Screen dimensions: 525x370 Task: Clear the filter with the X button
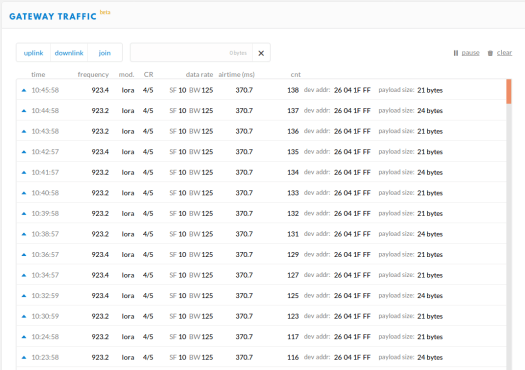tap(261, 53)
